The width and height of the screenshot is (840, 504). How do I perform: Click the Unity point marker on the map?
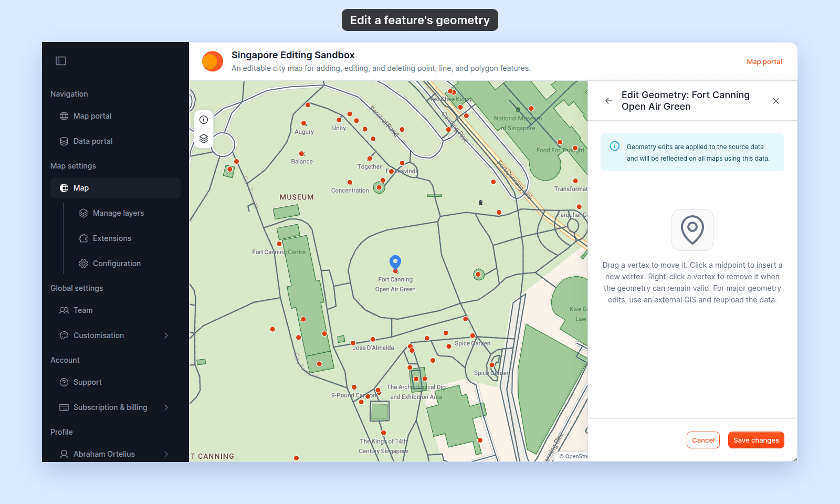coord(339,120)
